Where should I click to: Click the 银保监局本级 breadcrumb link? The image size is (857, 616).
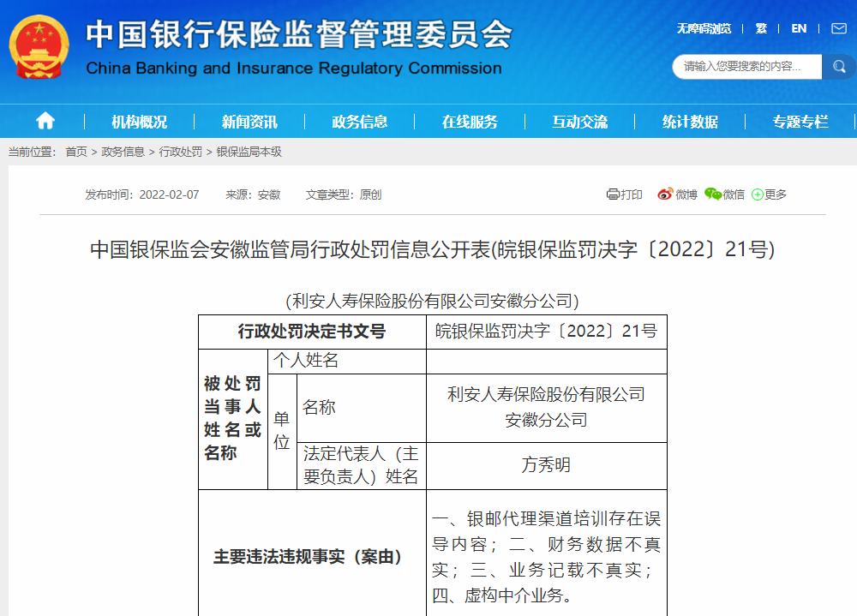pyautogui.click(x=249, y=152)
